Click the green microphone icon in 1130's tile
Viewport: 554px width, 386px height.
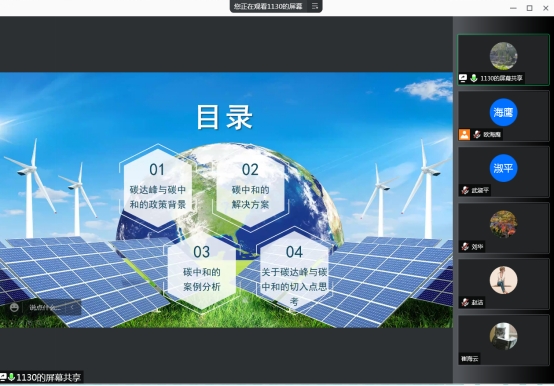(474, 78)
